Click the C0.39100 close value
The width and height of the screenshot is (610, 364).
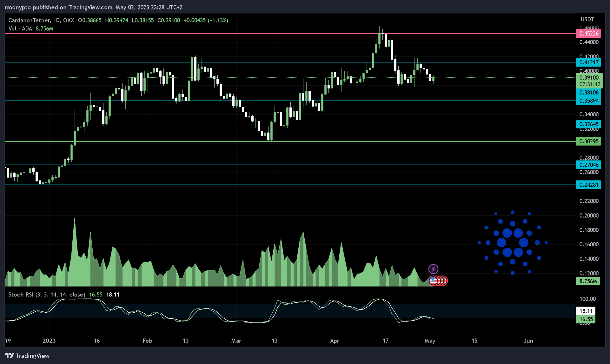tap(169, 20)
